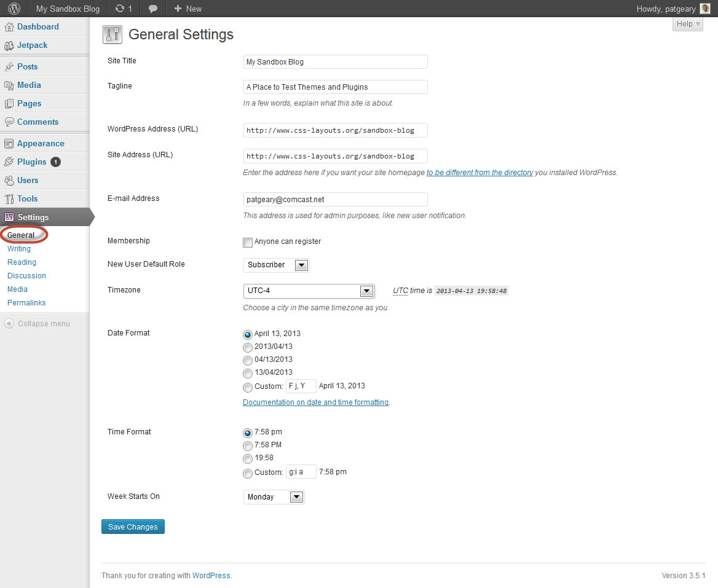Open the Writing settings submenu
This screenshot has height=588, width=718.
(x=19, y=249)
